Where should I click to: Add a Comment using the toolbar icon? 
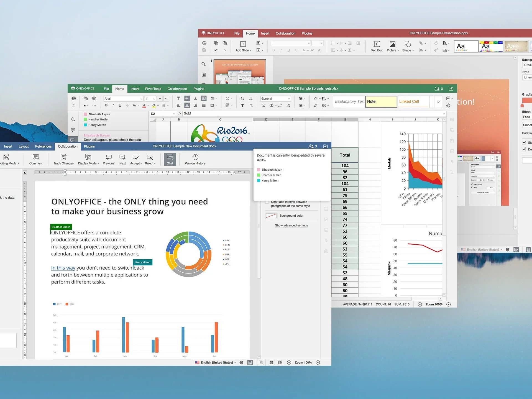click(36, 157)
